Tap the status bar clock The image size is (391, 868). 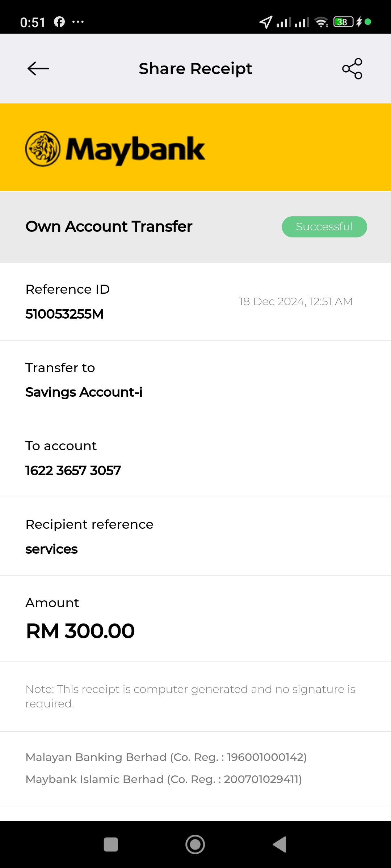(33, 22)
